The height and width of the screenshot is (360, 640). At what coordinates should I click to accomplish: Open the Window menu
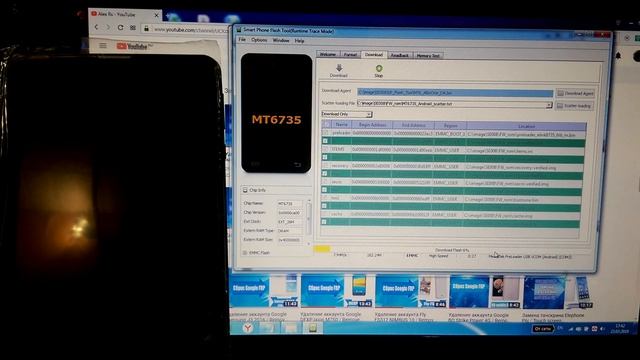point(281,40)
